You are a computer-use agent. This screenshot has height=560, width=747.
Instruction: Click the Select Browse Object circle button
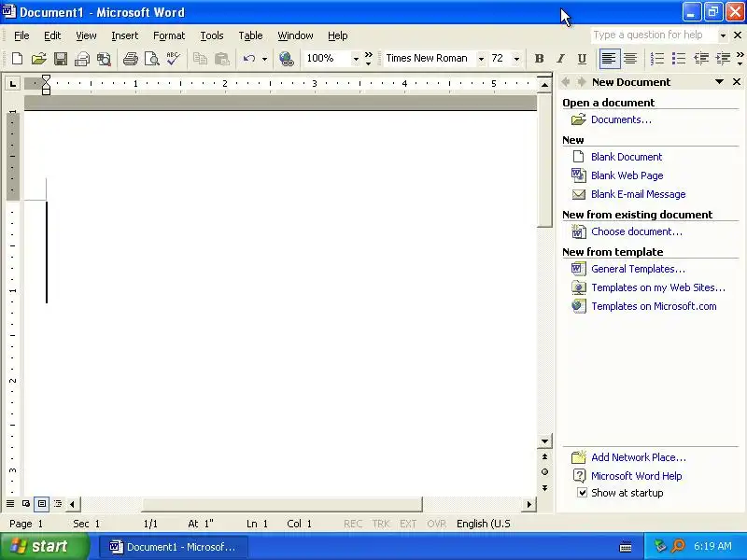point(545,472)
